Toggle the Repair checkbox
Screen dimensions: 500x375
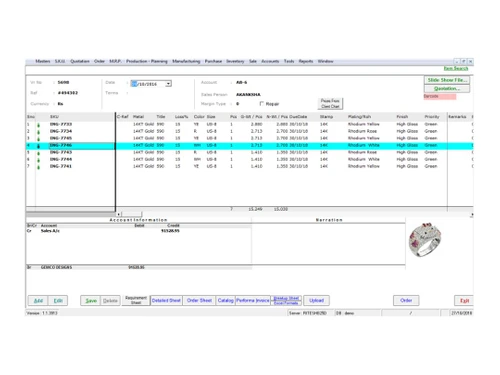pos(262,104)
